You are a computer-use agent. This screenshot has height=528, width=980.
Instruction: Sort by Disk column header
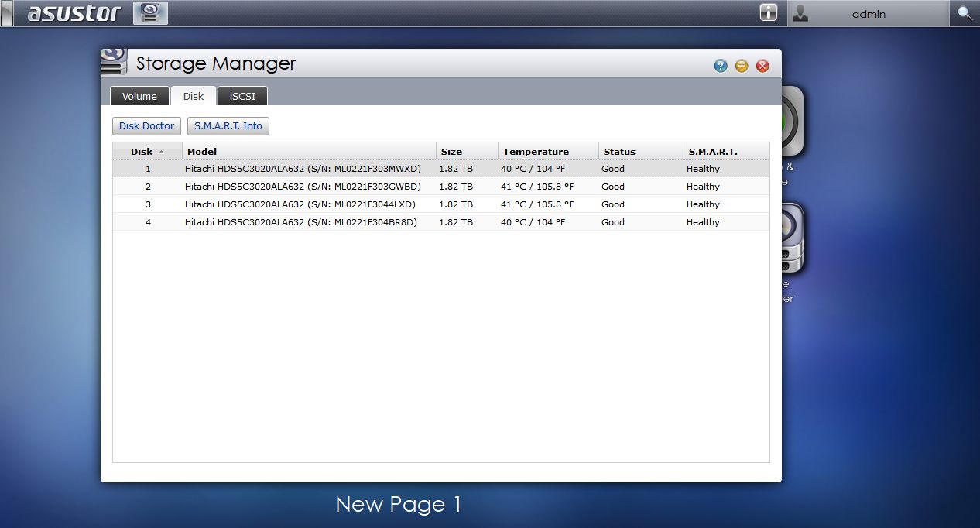coord(148,151)
